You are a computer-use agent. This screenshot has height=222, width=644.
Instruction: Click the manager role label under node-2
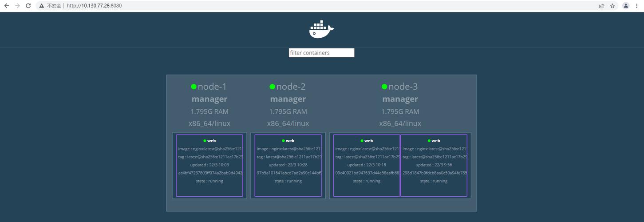pyautogui.click(x=288, y=99)
